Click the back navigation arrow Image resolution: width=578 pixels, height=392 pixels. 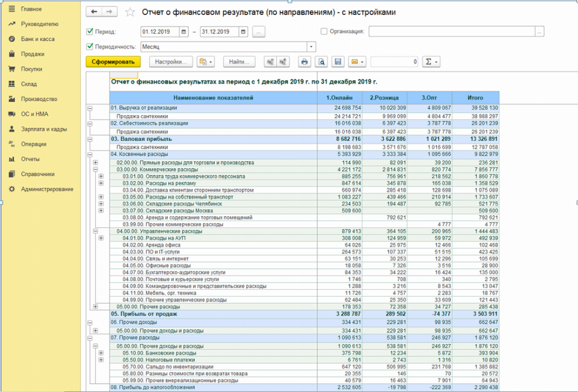click(x=94, y=12)
